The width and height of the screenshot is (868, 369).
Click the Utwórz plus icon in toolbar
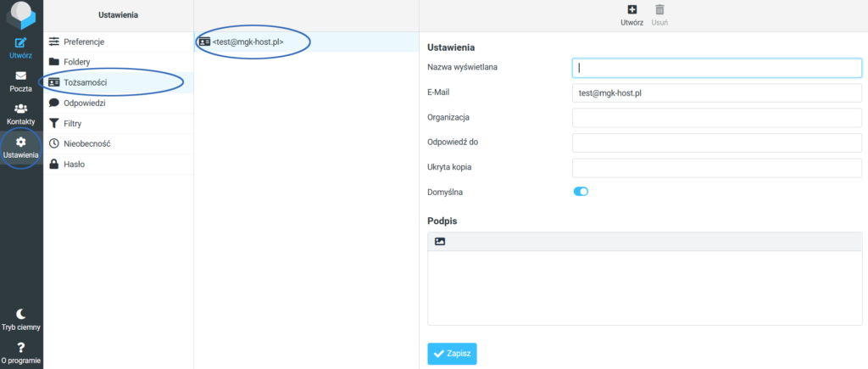tap(632, 10)
